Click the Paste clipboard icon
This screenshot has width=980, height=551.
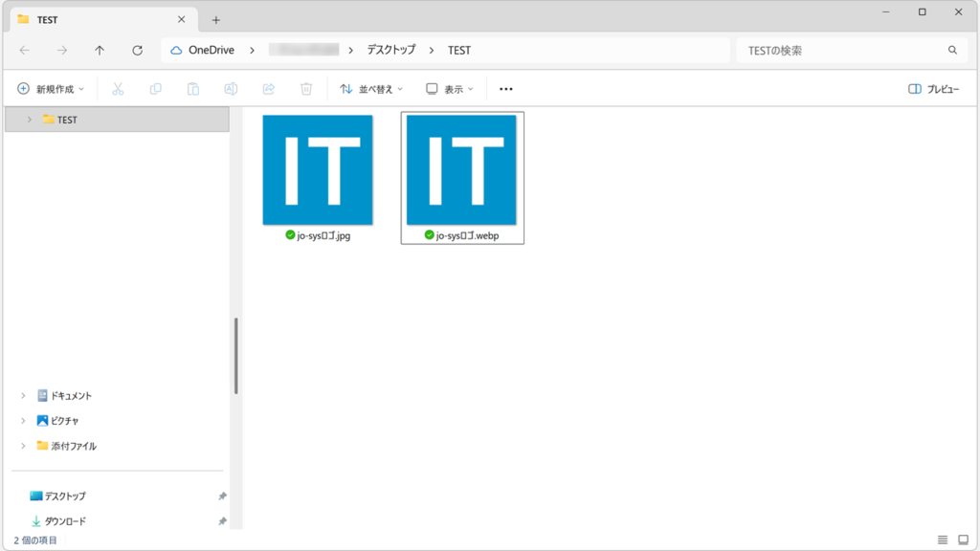tap(192, 89)
